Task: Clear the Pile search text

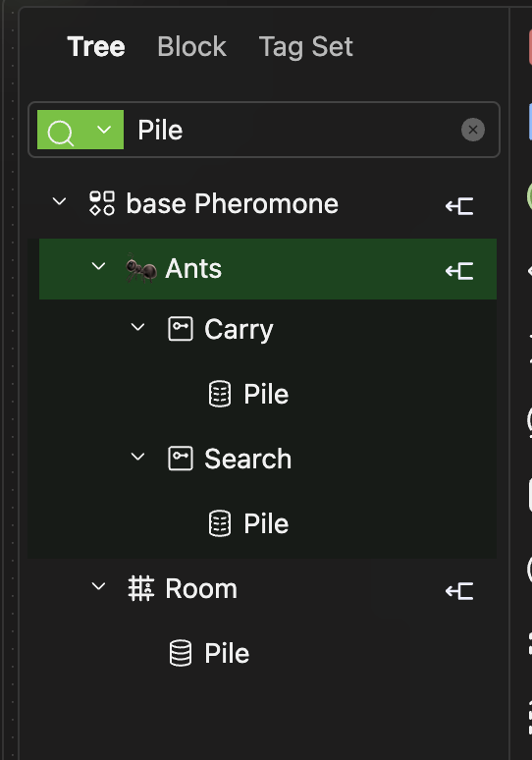Action: click(x=473, y=130)
